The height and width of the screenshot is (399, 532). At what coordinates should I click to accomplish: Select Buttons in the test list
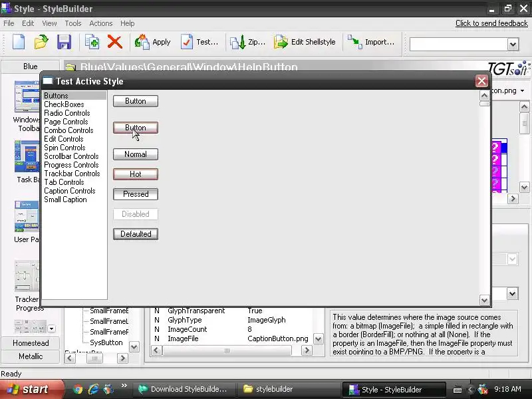[74, 96]
